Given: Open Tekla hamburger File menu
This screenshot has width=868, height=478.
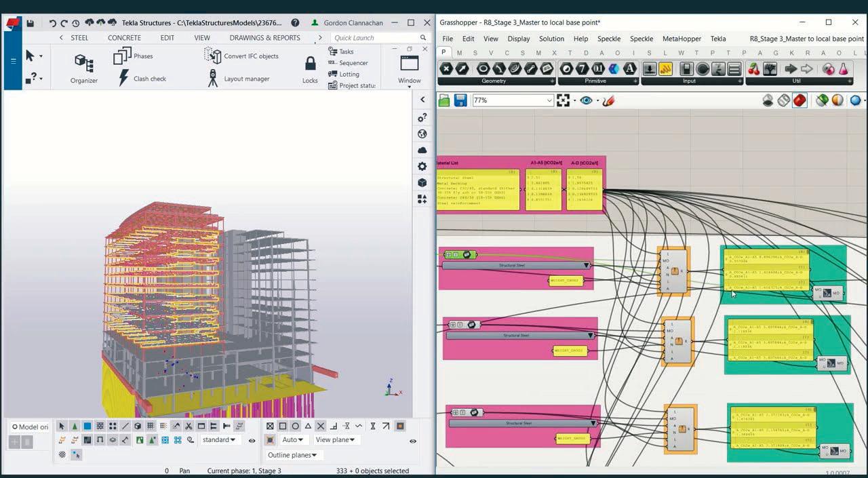Looking at the screenshot, I should [13, 61].
